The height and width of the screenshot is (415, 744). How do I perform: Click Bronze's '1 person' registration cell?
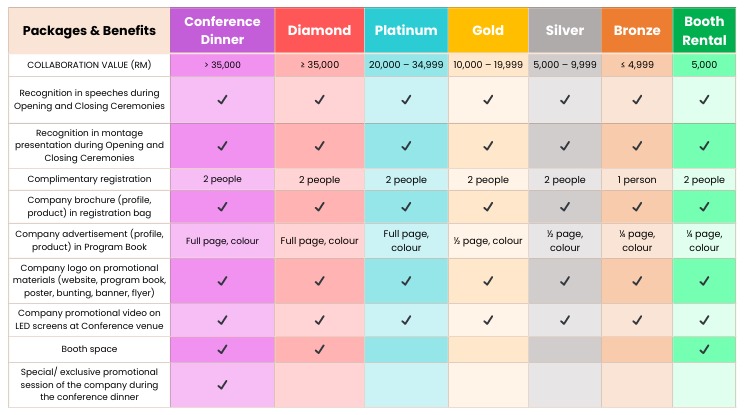(x=636, y=180)
